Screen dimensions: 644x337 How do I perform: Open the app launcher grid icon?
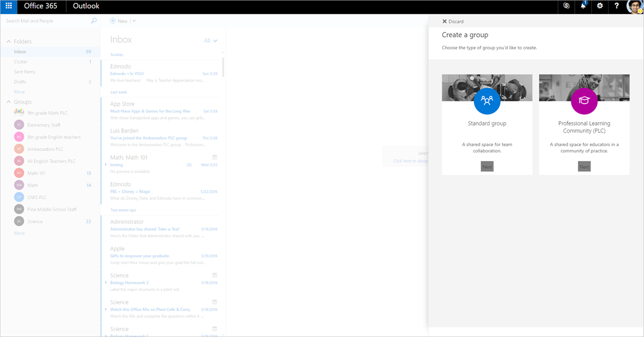click(8, 6)
